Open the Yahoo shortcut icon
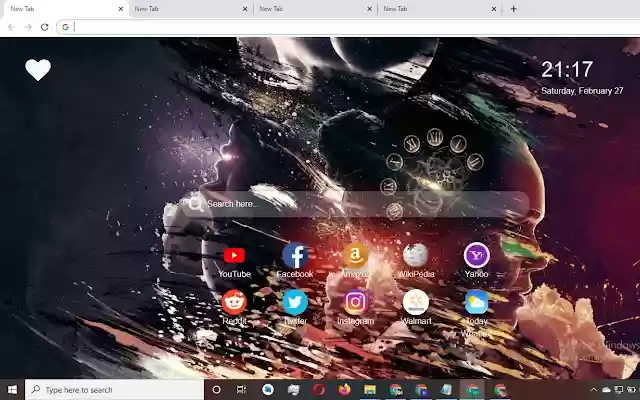 pyautogui.click(x=476, y=255)
